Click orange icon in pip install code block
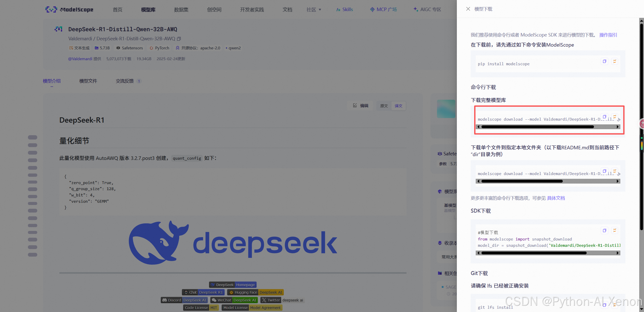Screen dimensions: 644x312 coord(615,61)
